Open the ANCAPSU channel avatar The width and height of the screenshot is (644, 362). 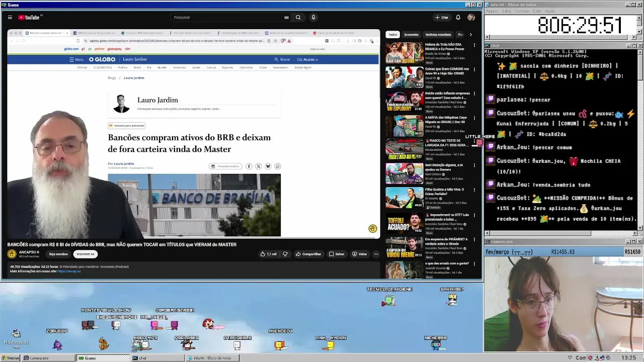point(12,254)
